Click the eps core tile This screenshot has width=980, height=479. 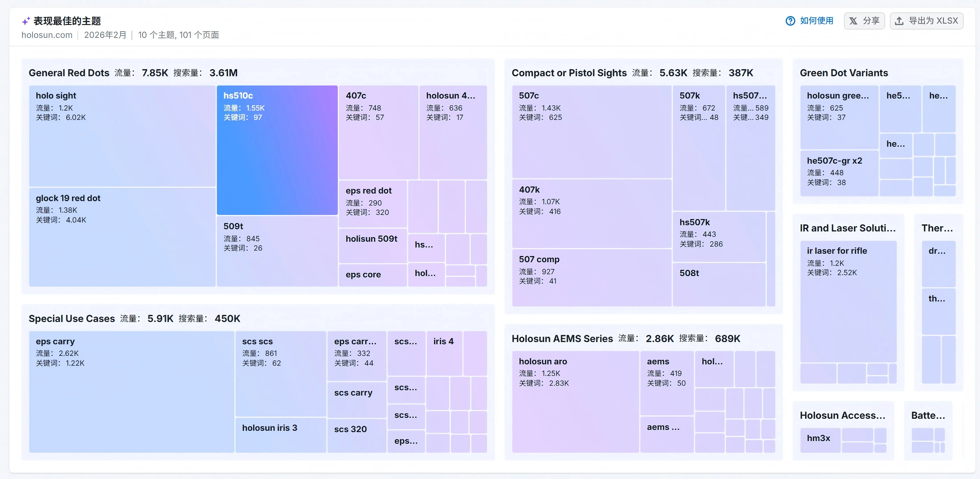click(372, 275)
